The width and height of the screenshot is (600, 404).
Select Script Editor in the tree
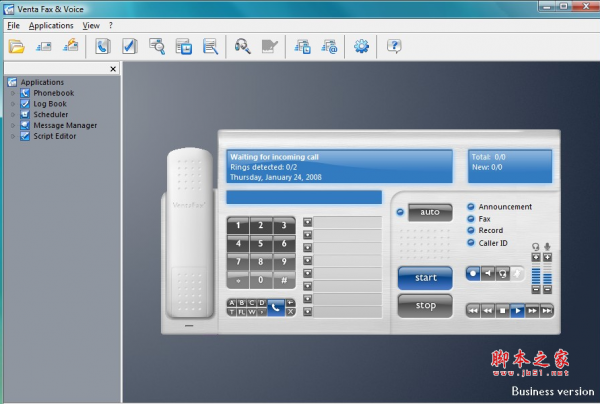click(x=55, y=136)
